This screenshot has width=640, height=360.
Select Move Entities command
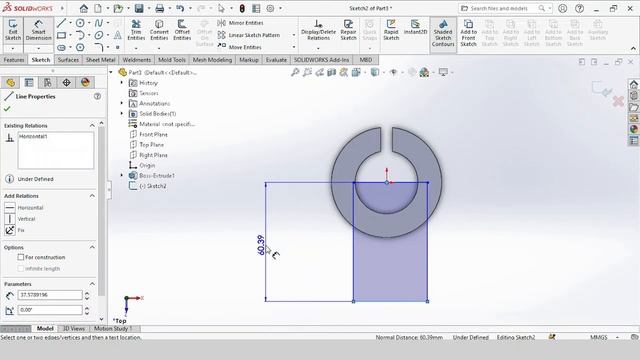click(240, 47)
